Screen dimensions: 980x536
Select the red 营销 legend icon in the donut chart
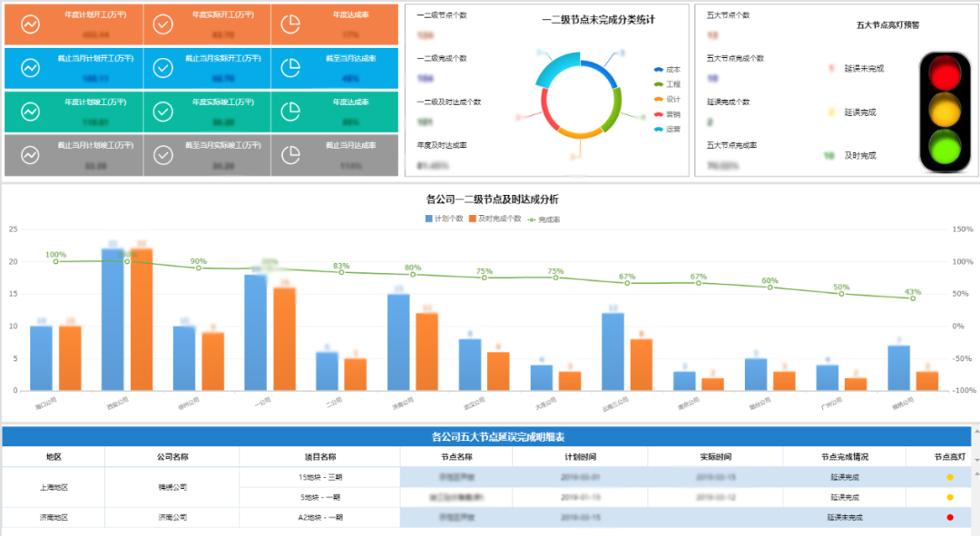659,113
